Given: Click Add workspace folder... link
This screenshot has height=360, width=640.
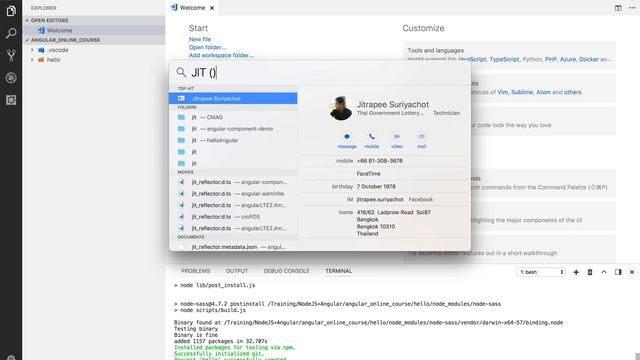Looking at the screenshot, I should [221, 55].
